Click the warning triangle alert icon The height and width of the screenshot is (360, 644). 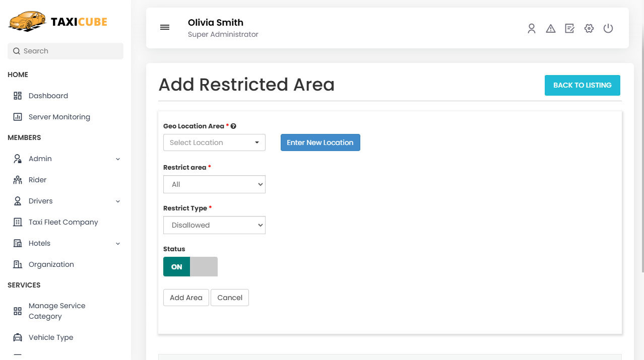551,29
